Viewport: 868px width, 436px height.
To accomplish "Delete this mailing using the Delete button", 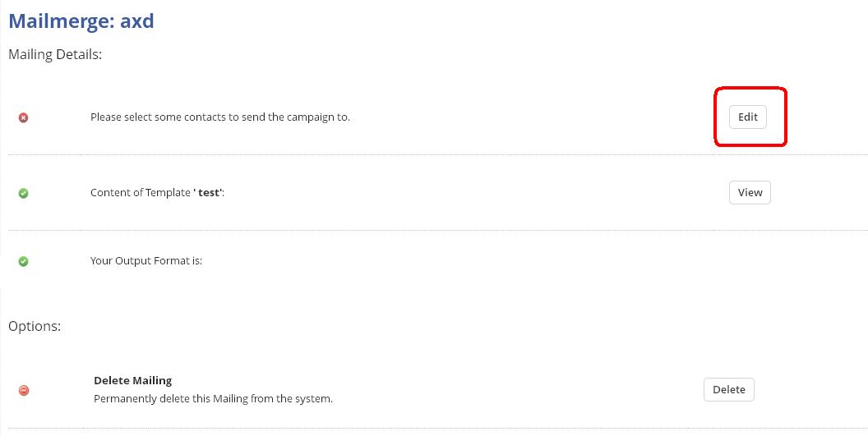I will tap(728, 389).
